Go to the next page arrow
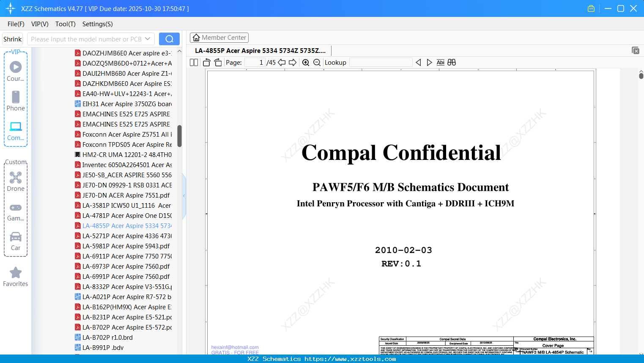 (293, 63)
